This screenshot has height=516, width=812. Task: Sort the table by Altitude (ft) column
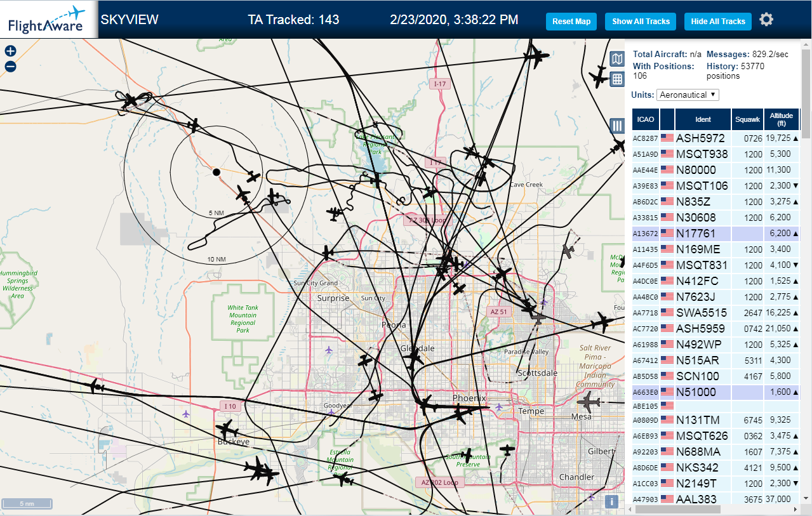coord(782,119)
